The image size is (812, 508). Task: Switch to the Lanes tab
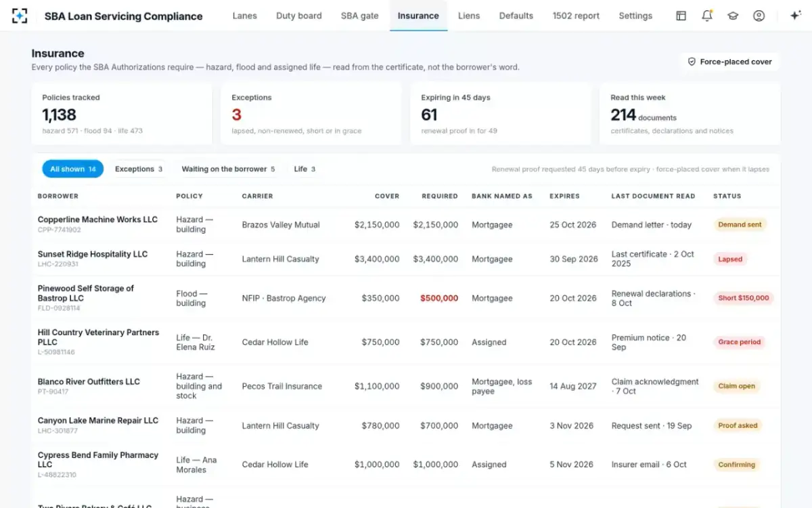[244, 16]
